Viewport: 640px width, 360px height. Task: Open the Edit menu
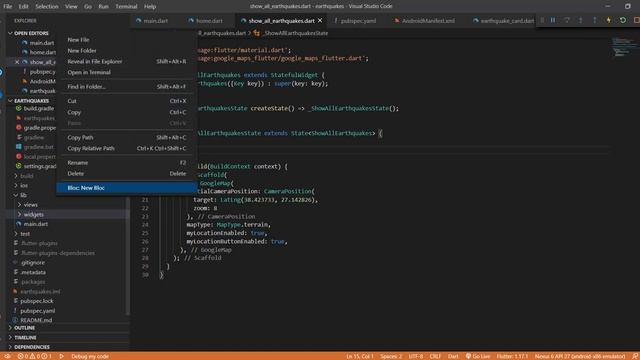pos(23,6)
